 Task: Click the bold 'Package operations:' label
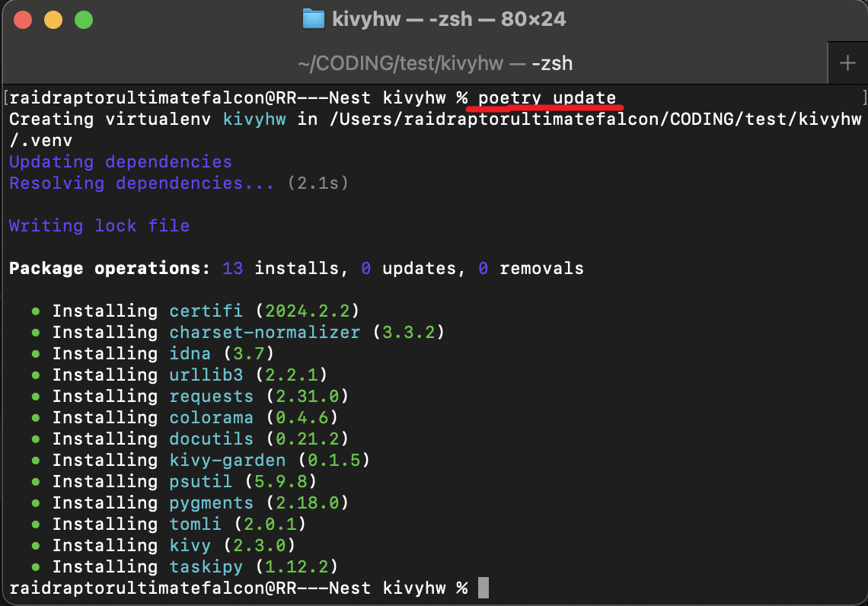pyautogui.click(x=110, y=269)
